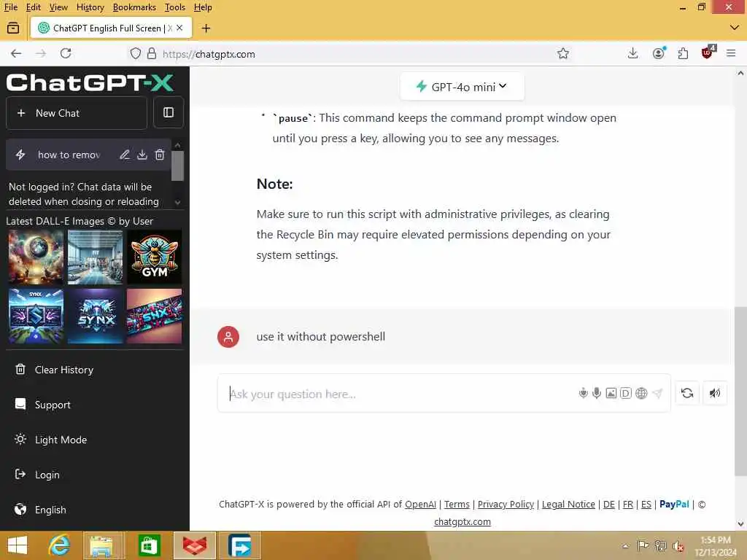Screen dimensions: 747x560
Task: Open Firefox View icon left of tabs
Action: tap(13, 28)
